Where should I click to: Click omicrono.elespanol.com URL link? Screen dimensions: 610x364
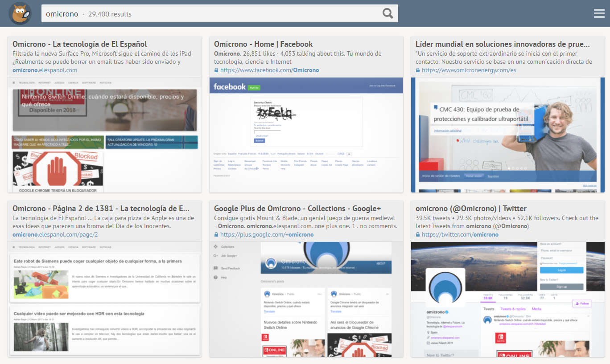(45, 70)
